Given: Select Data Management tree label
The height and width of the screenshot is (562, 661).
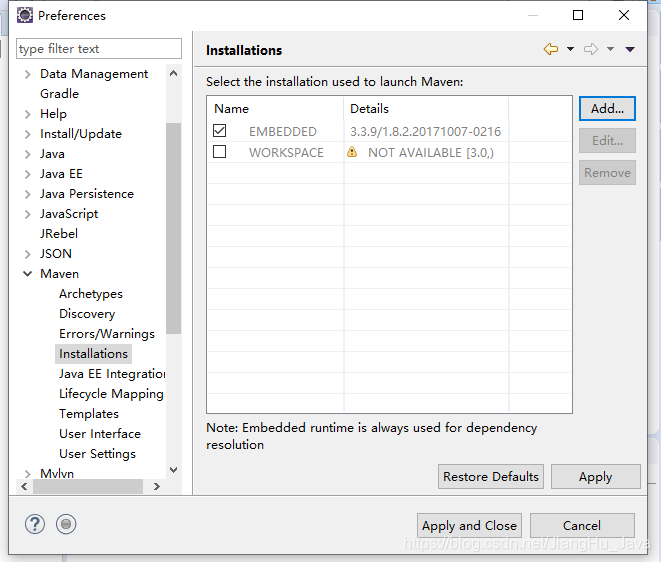Looking at the screenshot, I should coord(94,74).
